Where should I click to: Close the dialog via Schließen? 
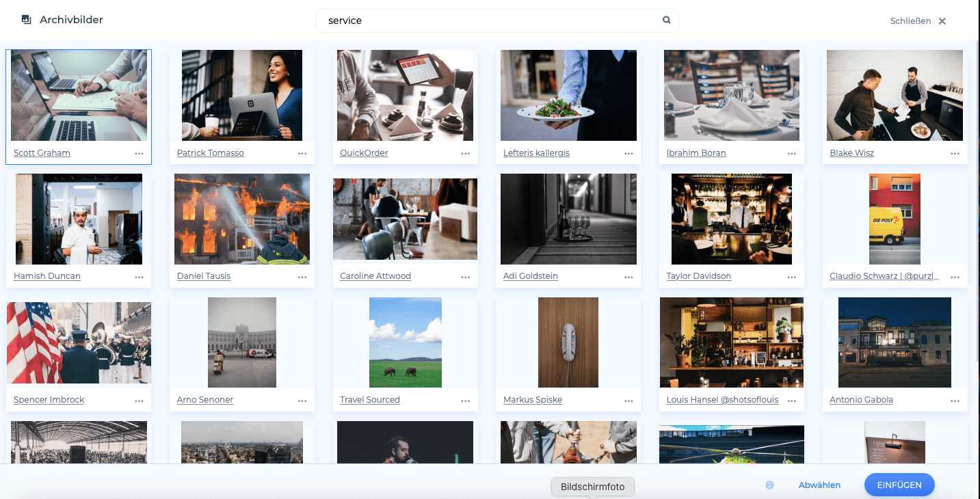click(x=918, y=21)
